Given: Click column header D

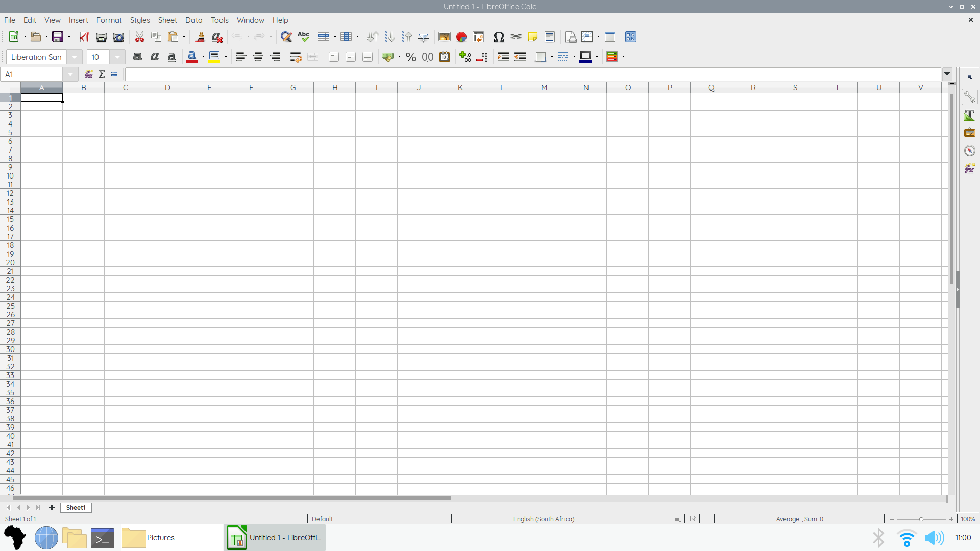Looking at the screenshot, I should (x=167, y=88).
